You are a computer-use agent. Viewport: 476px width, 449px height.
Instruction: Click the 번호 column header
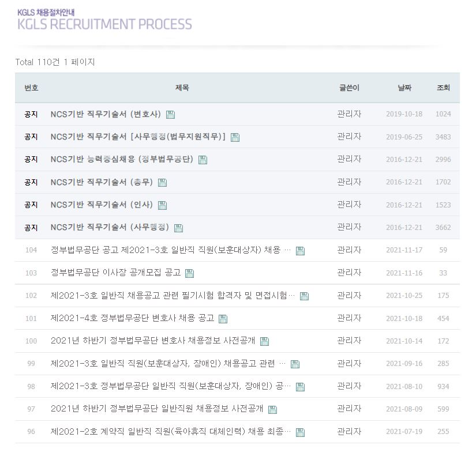pos(31,88)
